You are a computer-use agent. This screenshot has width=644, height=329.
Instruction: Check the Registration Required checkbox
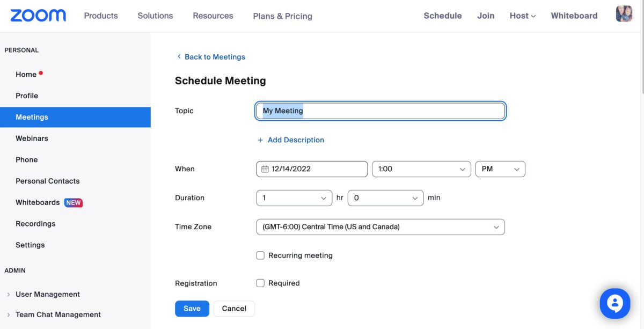click(260, 283)
